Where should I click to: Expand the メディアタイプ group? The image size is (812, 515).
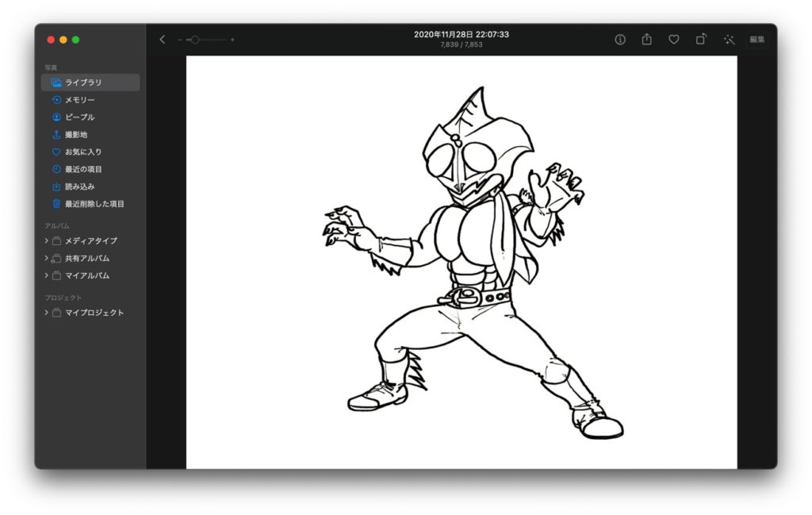[46, 240]
